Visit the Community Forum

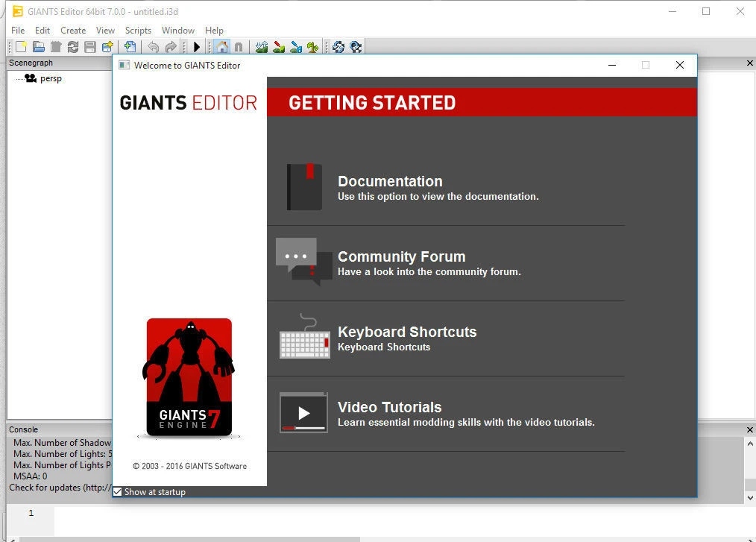401,256
